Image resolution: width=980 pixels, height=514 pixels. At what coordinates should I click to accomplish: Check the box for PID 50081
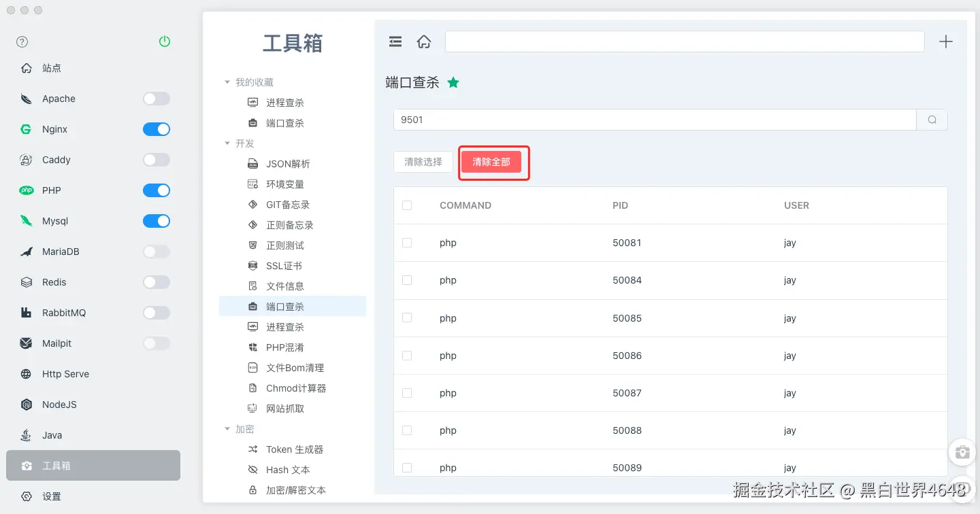407,243
